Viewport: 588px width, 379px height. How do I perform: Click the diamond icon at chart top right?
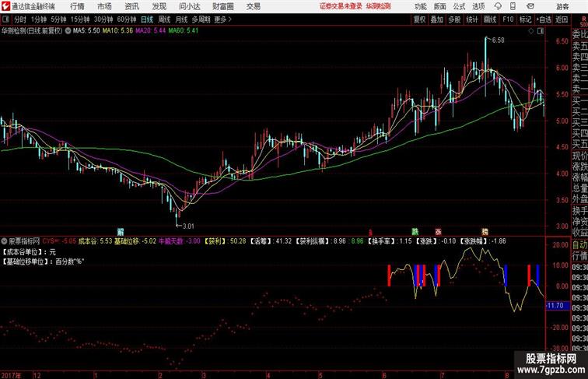(531, 31)
